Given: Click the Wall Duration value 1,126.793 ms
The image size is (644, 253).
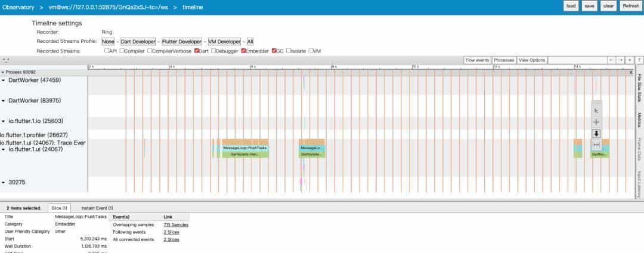Looking at the screenshot, I should click(94, 246).
